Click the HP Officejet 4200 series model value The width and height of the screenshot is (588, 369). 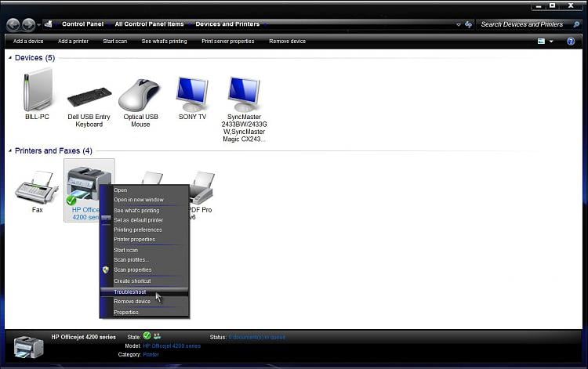tap(172, 345)
